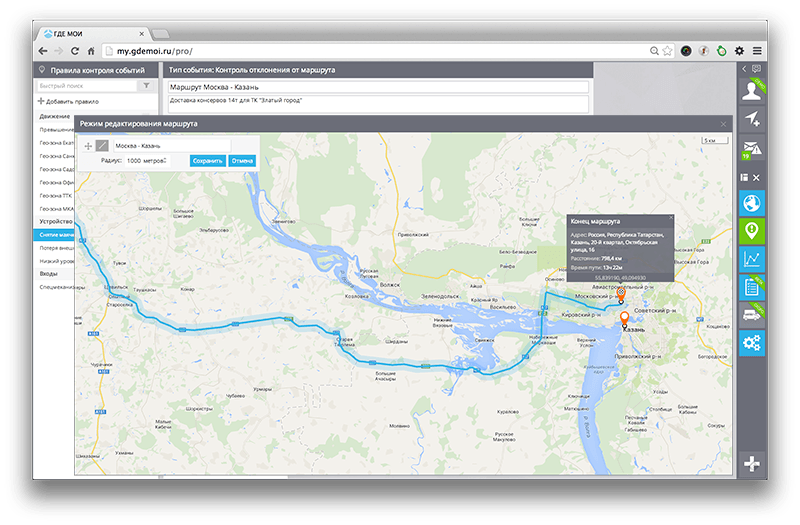Select the Гео-зона ТТК rule

coord(56,196)
